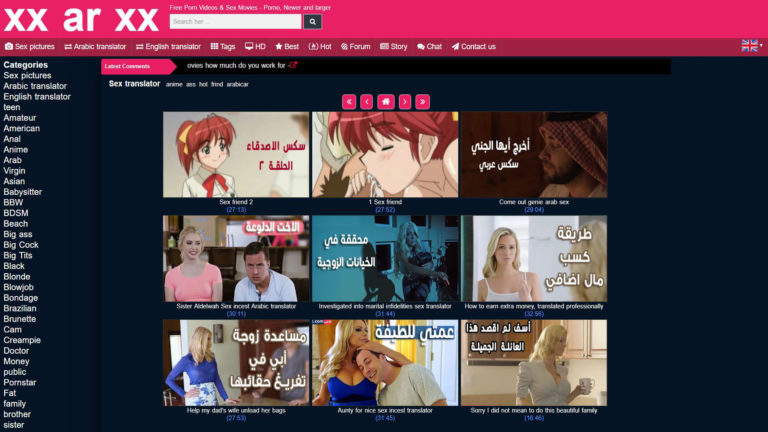Open the Story section
This screenshot has width=768, height=432.
[393, 46]
